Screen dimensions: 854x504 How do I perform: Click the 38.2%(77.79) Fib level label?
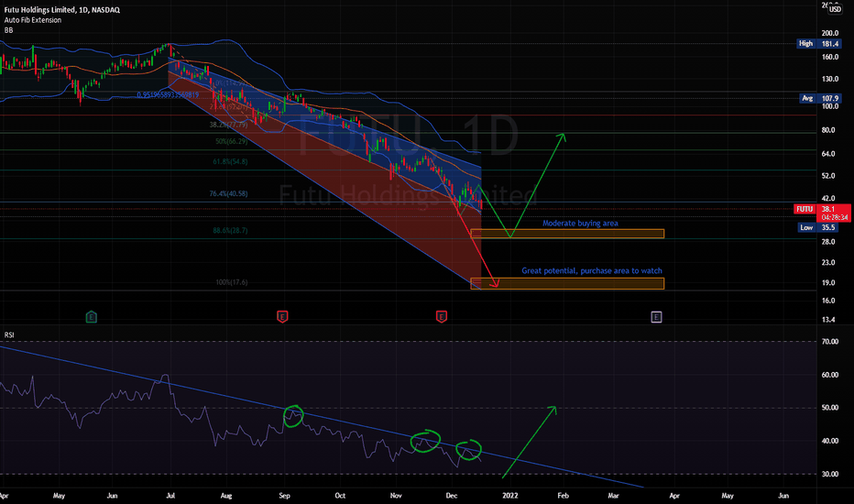[x=228, y=125]
